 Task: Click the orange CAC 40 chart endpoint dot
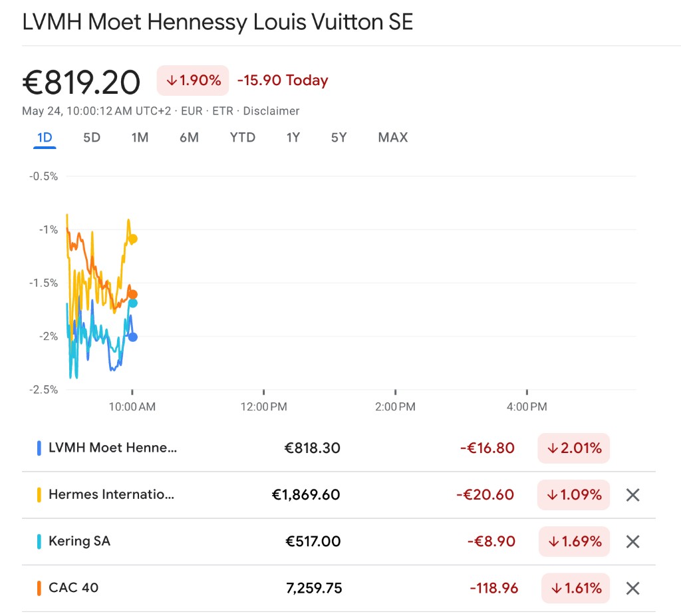(x=133, y=295)
